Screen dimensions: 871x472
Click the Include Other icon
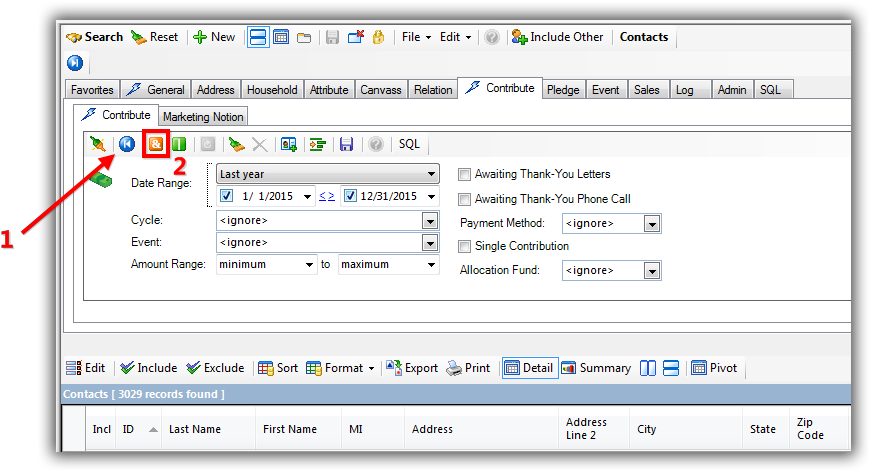click(x=519, y=37)
